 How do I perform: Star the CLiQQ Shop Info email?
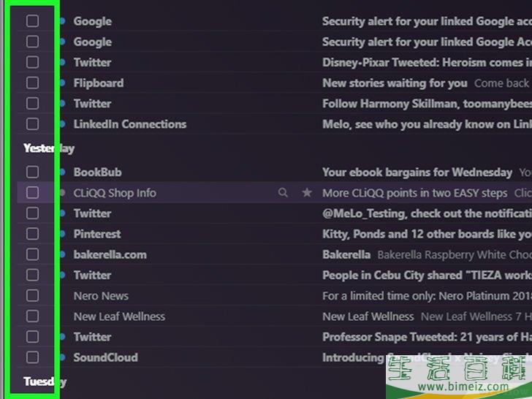(307, 193)
